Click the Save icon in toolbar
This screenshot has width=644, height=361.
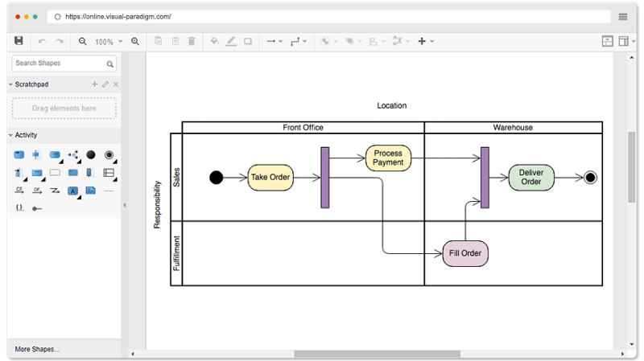[19, 41]
